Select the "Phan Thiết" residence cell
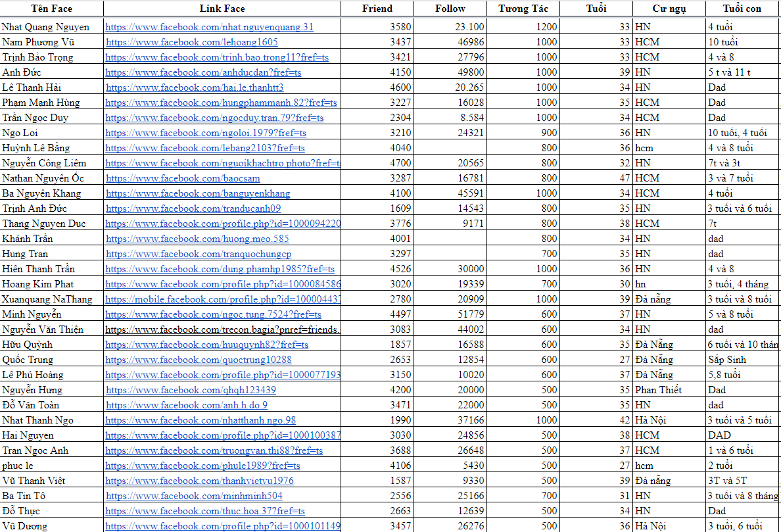 pos(658,390)
